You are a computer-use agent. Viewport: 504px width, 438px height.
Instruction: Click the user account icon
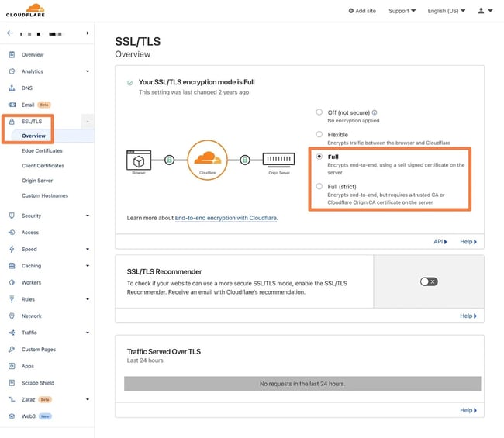point(482,11)
